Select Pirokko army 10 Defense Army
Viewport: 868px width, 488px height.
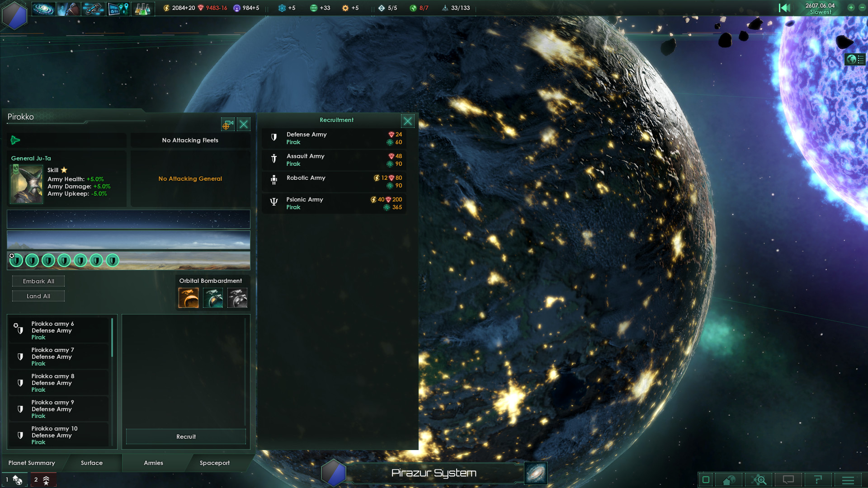click(x=60, y=435)
